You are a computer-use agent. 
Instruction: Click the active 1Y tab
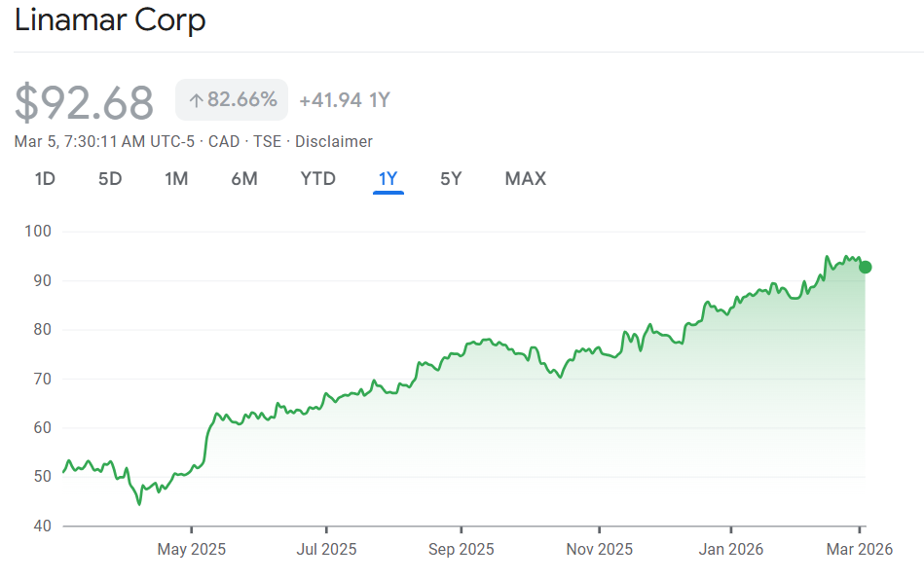(x=388, y=179)
